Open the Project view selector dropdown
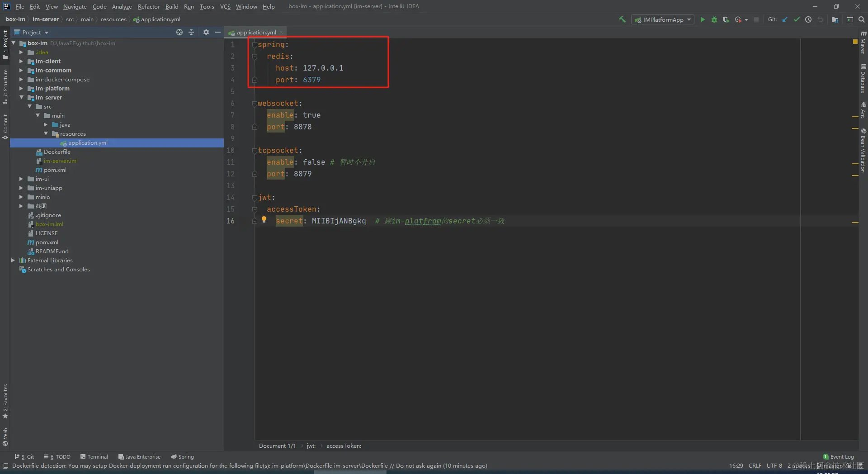 [x=31, y=32]
